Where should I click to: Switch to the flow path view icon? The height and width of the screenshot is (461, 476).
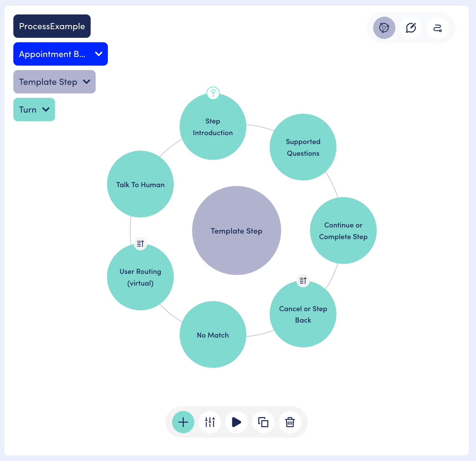click(x=437, y=28)
